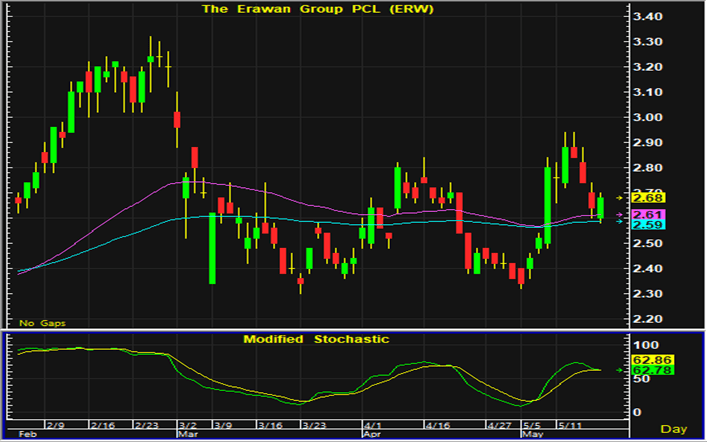Click the tall green candle in early March

tap(212, 249)
